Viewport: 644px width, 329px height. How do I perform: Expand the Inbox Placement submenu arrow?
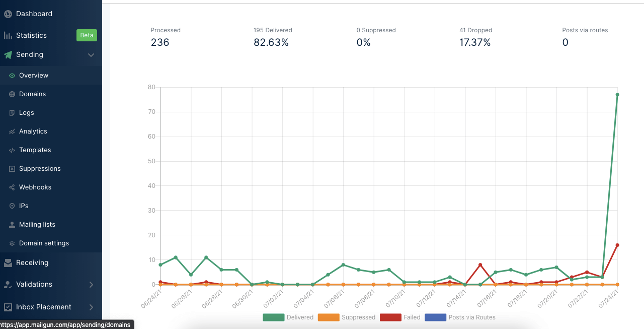tap(91, 307)
